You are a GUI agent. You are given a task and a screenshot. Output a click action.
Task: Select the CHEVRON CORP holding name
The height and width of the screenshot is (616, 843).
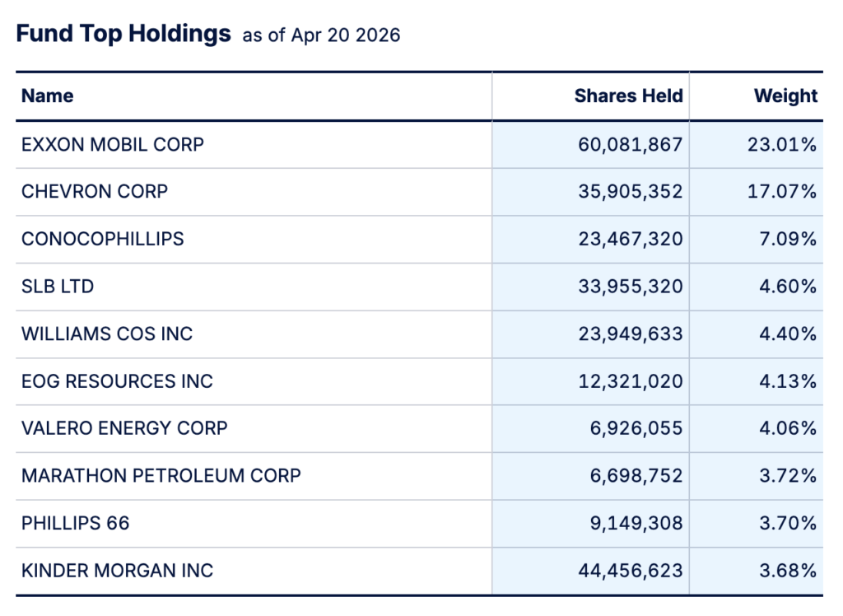pos(95,192)
